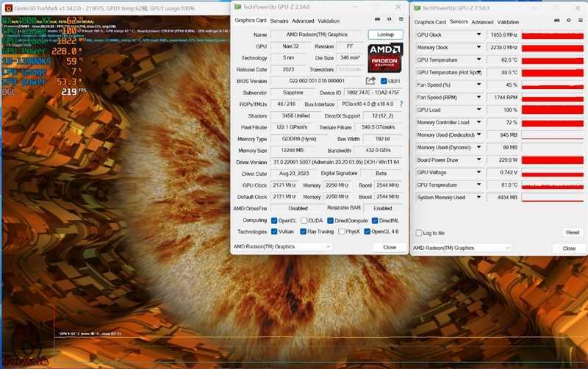This screenshot has height=369, width=588.
Task: Click the BIOS export share icon
Action: click(x=370, y=81)
